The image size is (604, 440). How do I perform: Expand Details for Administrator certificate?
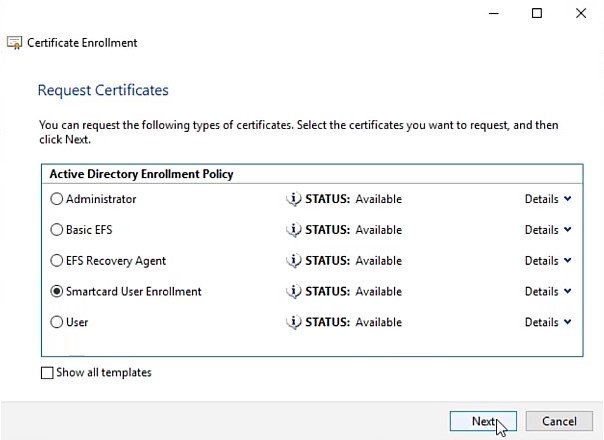(548, 199)
